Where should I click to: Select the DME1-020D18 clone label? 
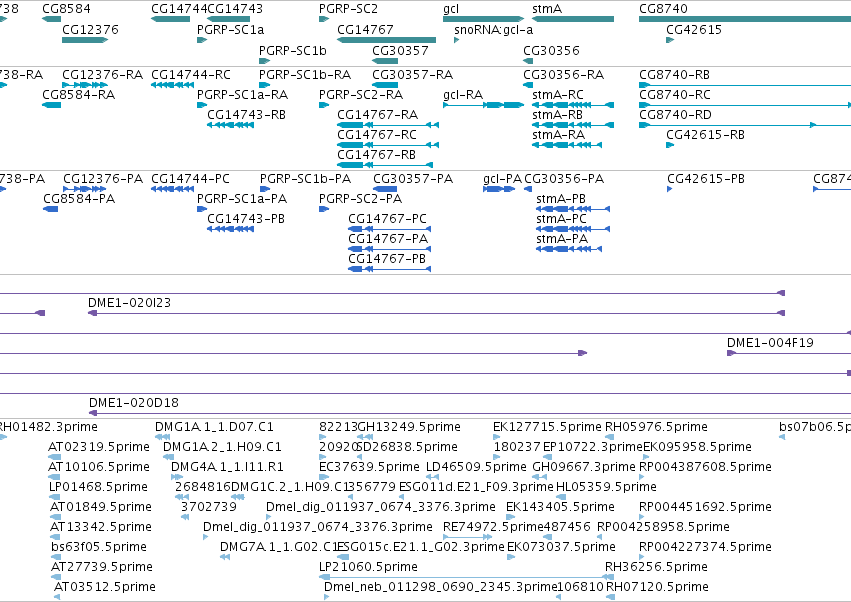point(134,403)
